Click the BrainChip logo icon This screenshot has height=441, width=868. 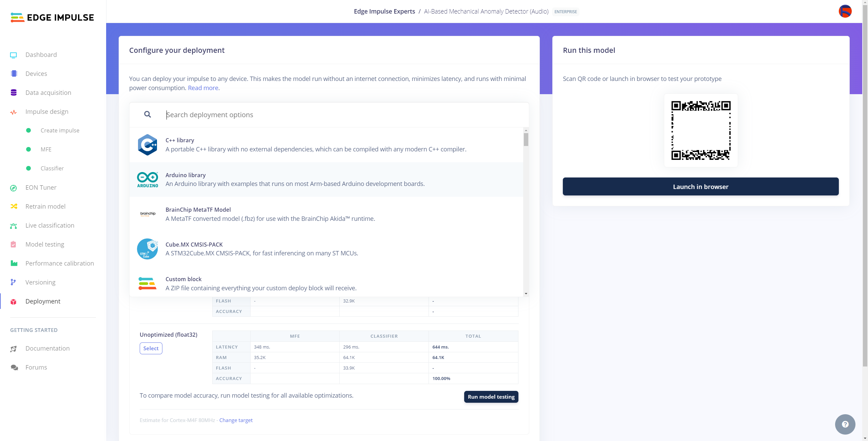click(148, 214)
